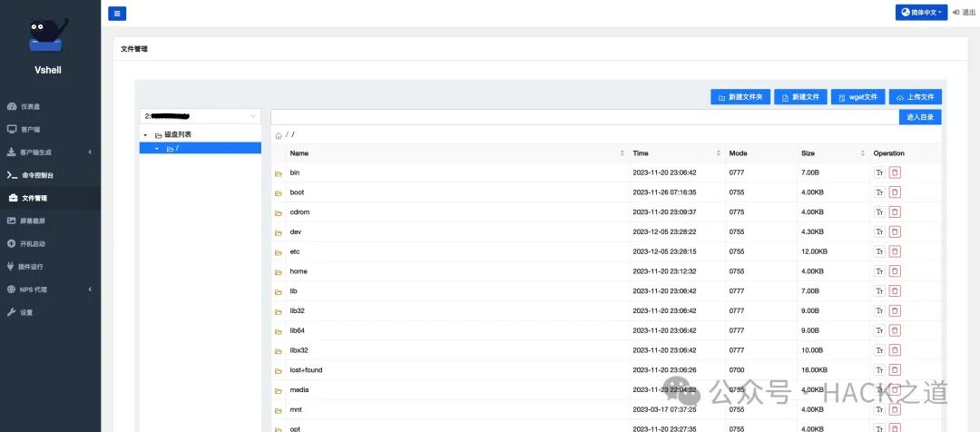The image size is (980, 432).
Task: Open the 简体中文 language dropdown
Action: pyautogui.click(x=921, y=13)
